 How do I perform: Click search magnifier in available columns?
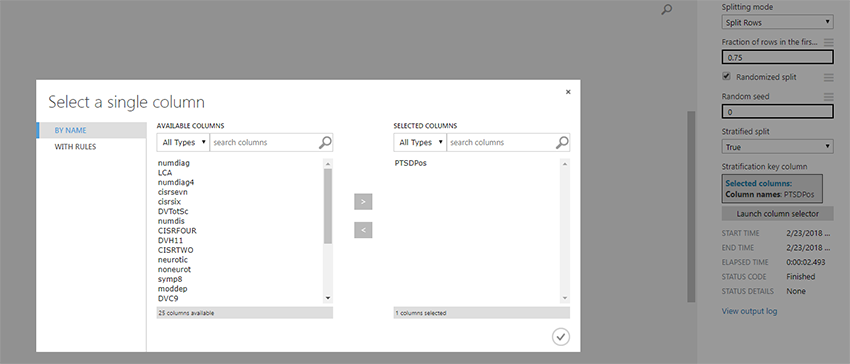coord(325,142)
